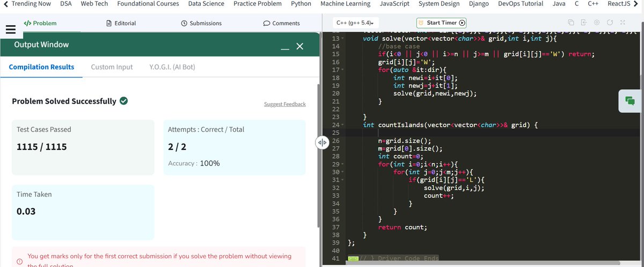Viewport: 644px width, 267px height.
Task: Click the Time Taken 0.03 value
Action: [x=26, y=211]
